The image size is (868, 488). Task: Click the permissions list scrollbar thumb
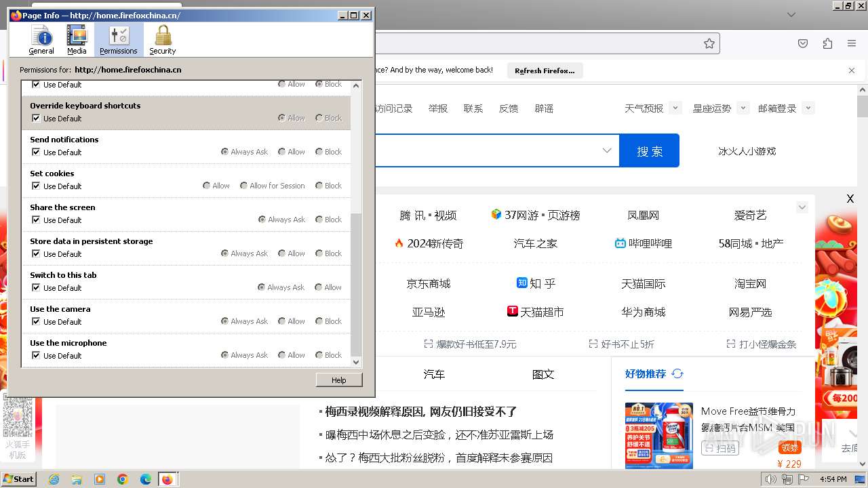356,283
